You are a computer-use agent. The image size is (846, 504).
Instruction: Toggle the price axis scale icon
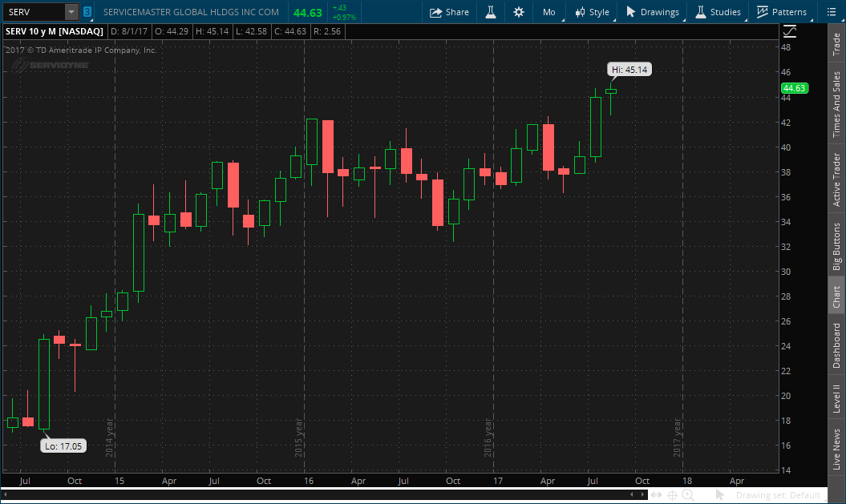click(x=790, y=31)
